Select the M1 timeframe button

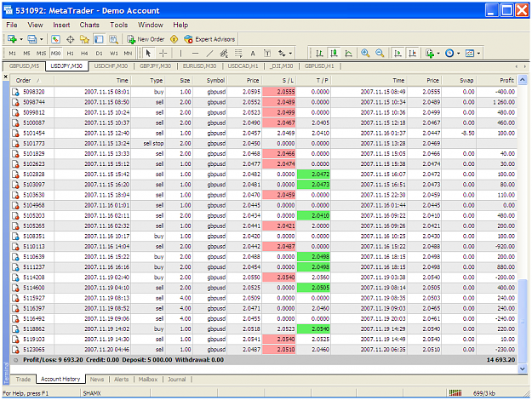(x=13, y=54)
